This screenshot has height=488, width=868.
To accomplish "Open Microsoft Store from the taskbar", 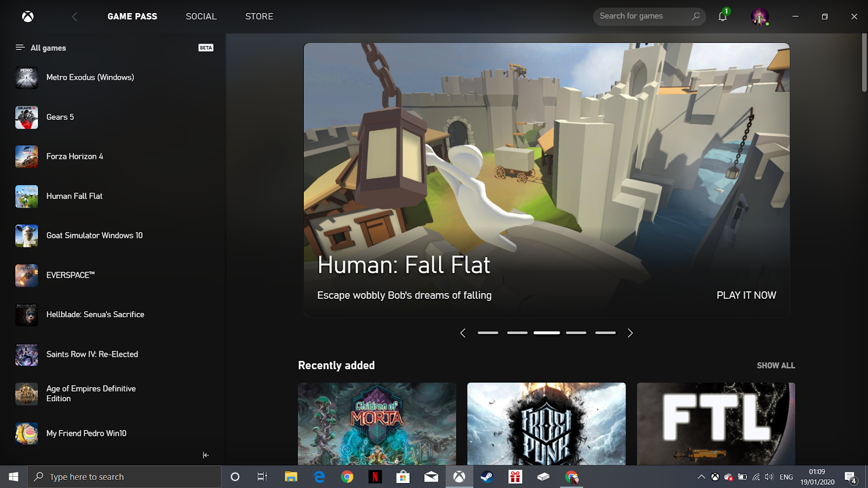I will click(403, 477).
